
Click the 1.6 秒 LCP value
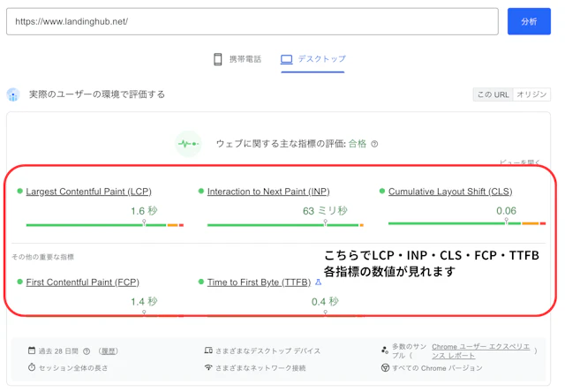(144, 211)
